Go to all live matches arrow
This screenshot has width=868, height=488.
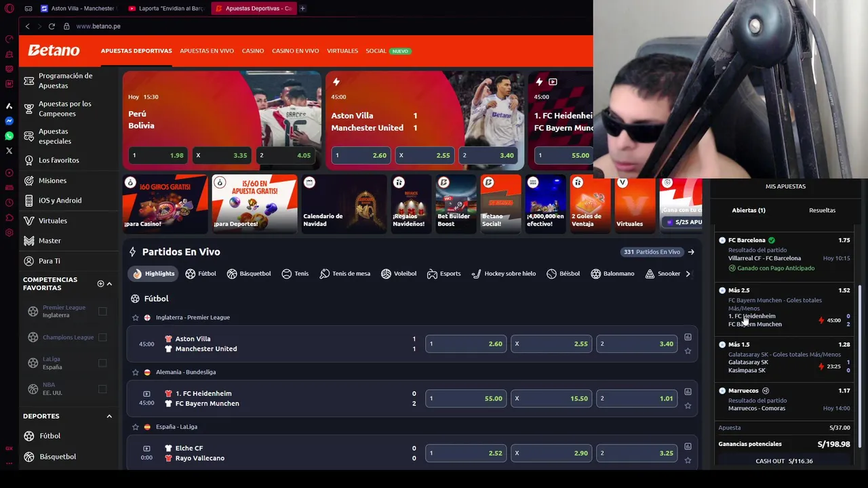coord(691,252)
